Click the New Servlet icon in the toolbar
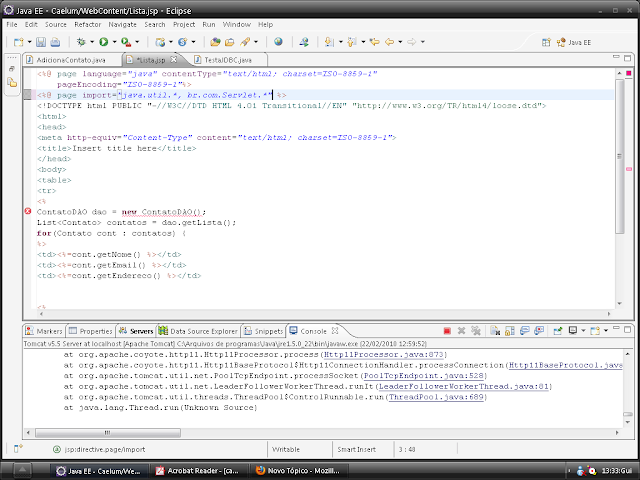This screenshot has height=480, width=640. (x=182, y=42)
